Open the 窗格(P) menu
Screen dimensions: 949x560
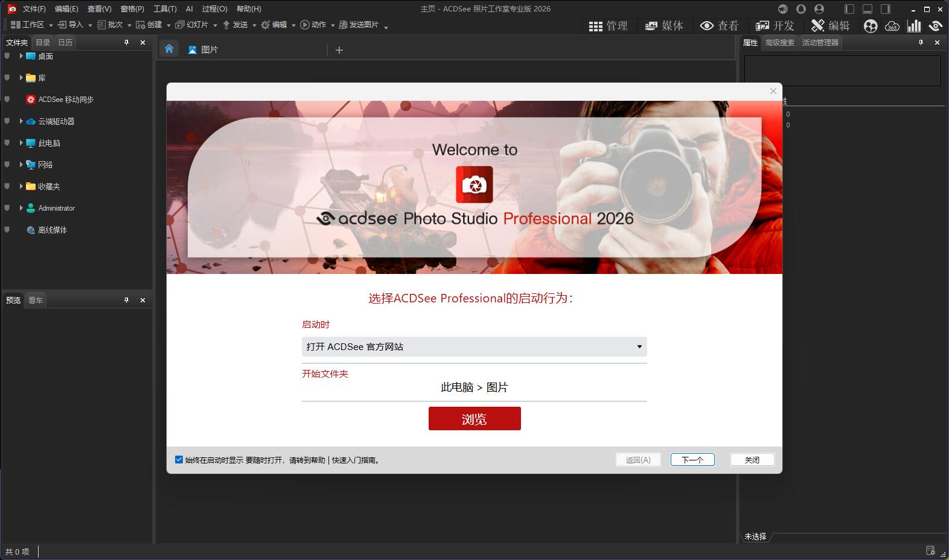pos(132,9)
